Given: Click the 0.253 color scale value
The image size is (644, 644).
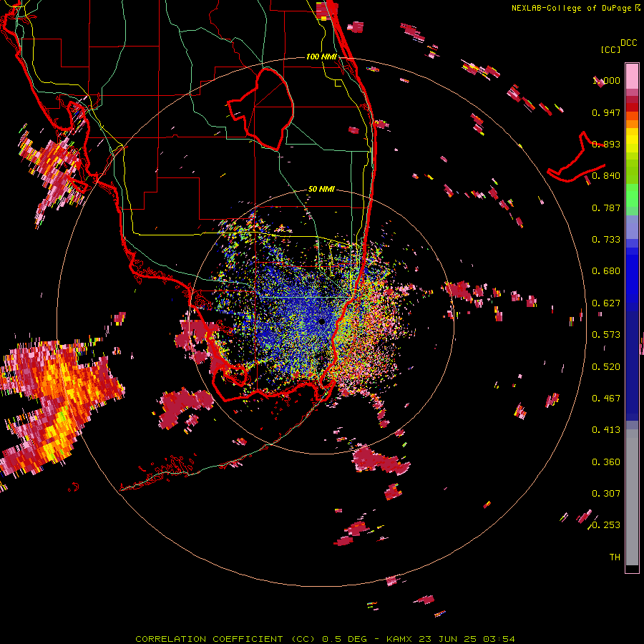Looking at the screenshot, I should click(606, 525).
